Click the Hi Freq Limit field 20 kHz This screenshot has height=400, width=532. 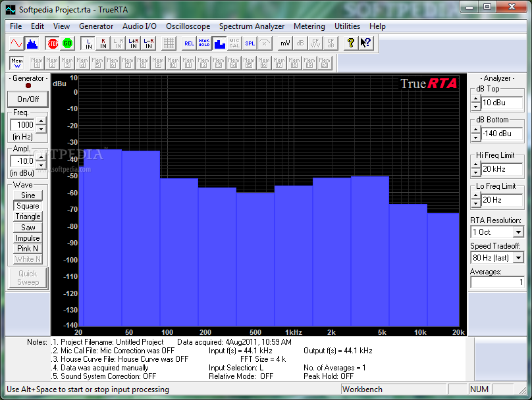(x=502, y=169)
